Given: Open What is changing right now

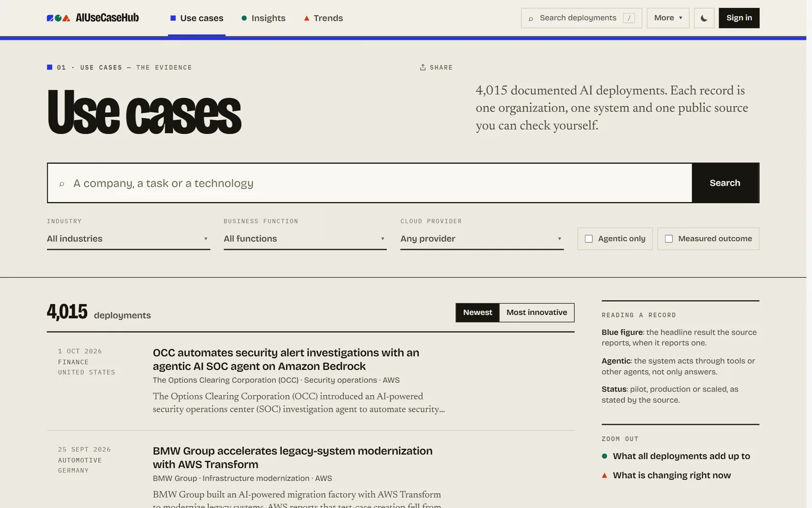Looking at the screenshot, I should click(x=672, y=475).
